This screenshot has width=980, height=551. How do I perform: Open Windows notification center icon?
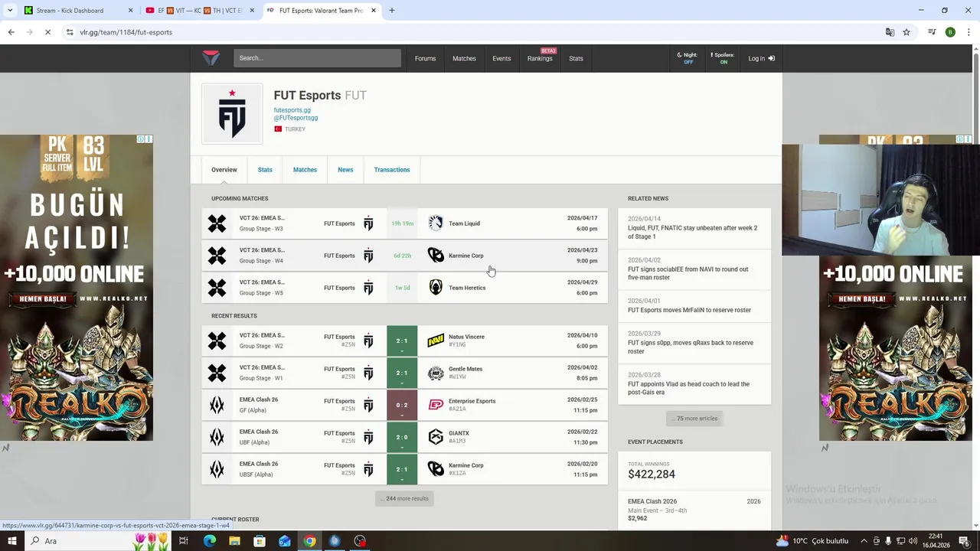click(963, 541)
